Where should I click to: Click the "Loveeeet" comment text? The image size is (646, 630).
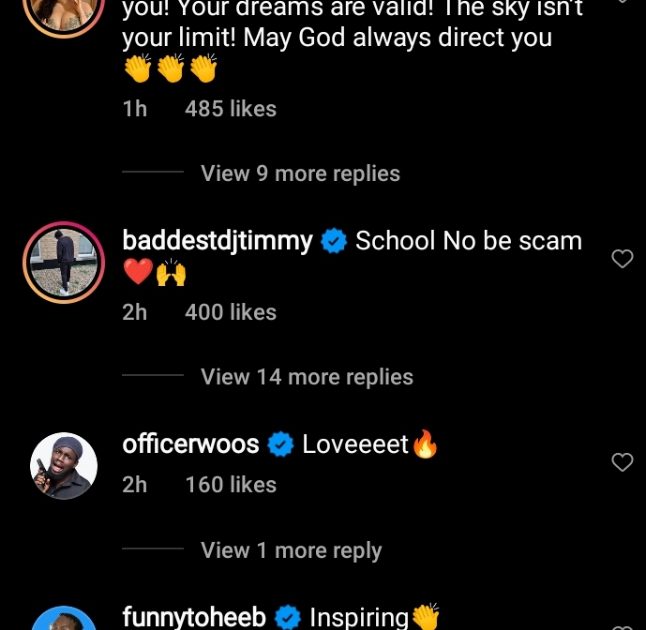point(356,444)
